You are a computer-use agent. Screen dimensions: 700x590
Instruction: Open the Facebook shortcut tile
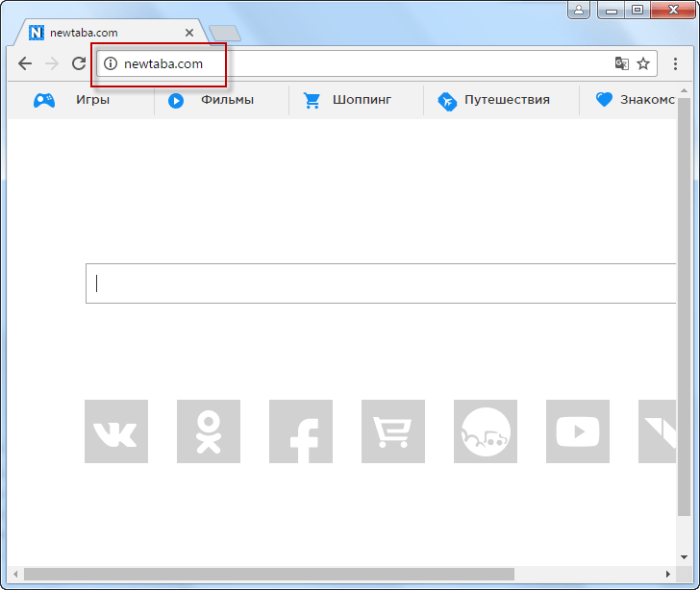tap(301, 431)
